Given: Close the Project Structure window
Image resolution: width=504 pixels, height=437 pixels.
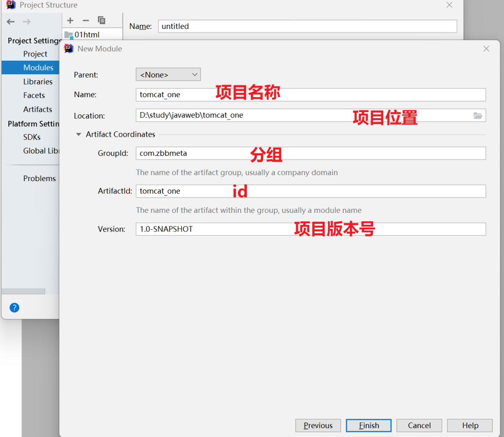Looking at the screenshot, I should click(449, 5).
